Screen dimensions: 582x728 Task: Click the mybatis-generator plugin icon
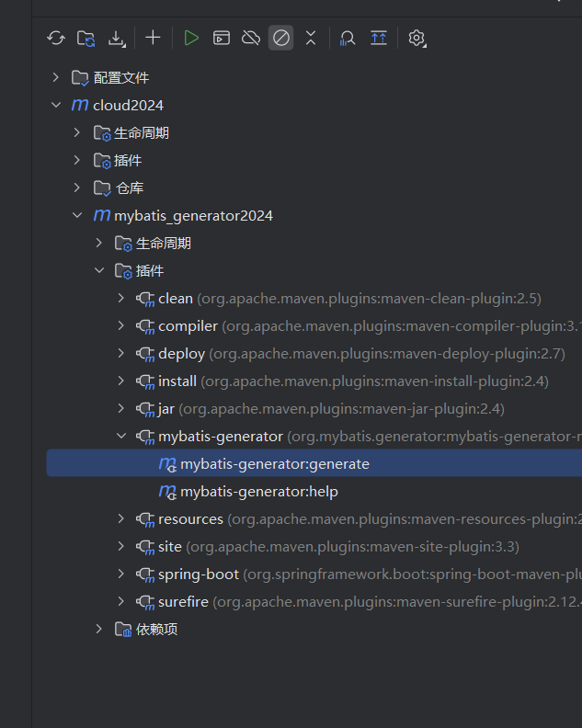click(145, 437)
